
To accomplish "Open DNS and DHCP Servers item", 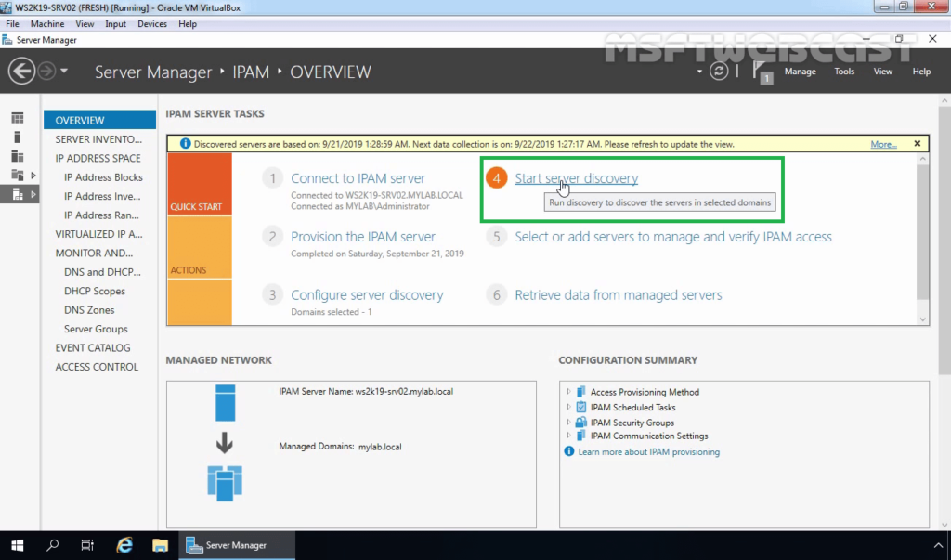I will click(x=102, y=272).
